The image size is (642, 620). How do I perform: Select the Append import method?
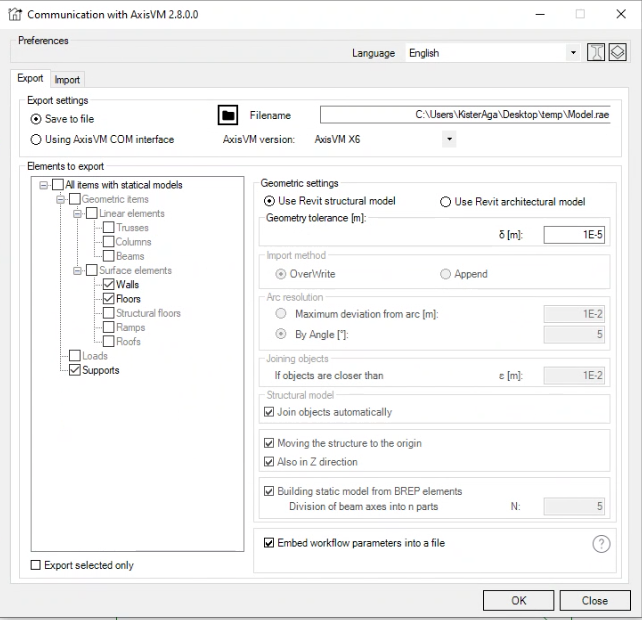445,274
